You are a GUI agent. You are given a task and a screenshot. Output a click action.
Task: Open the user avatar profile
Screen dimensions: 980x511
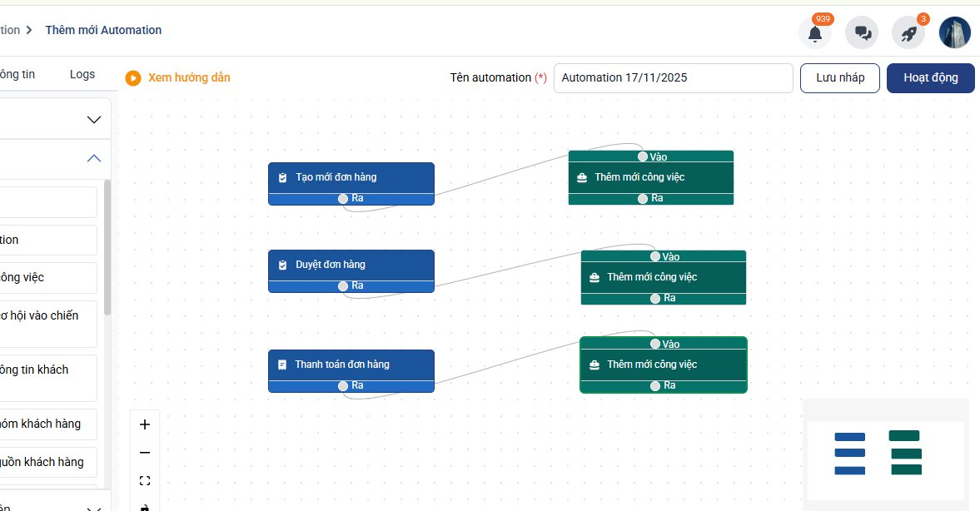pyautogui.click(x=954, y=33)
